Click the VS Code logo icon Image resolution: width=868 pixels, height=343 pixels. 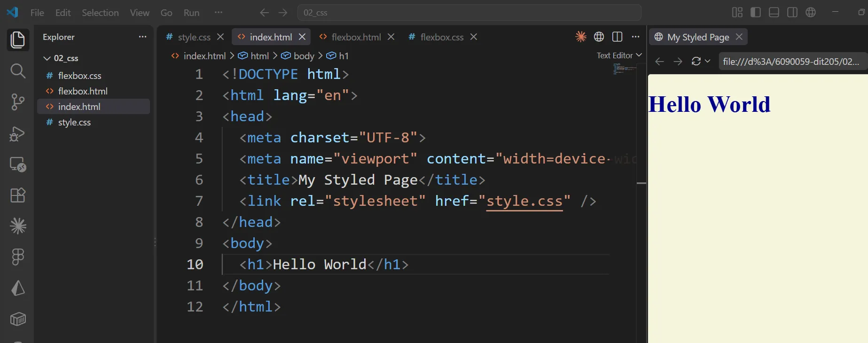tap(13, 12)
